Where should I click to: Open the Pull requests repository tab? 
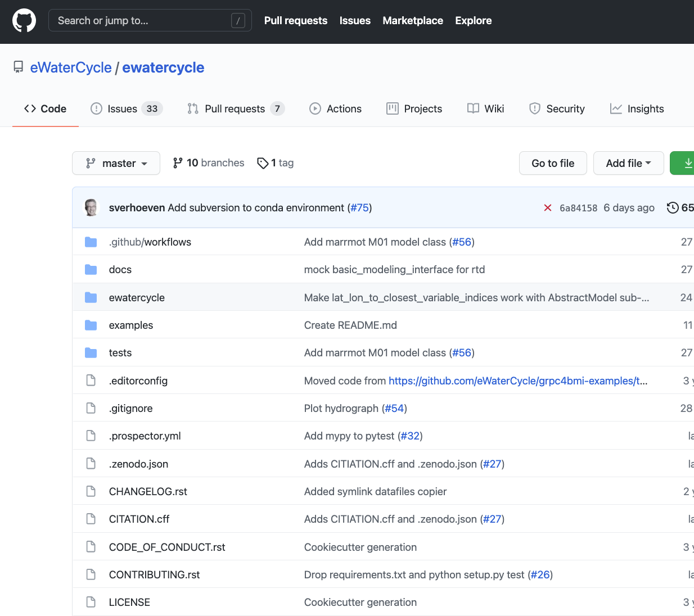(235, 109)
